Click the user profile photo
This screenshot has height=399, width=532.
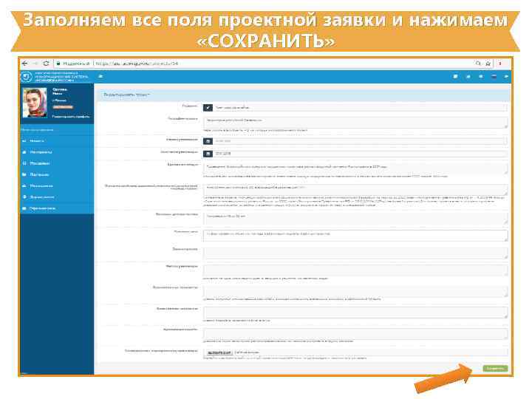point(35,103)
